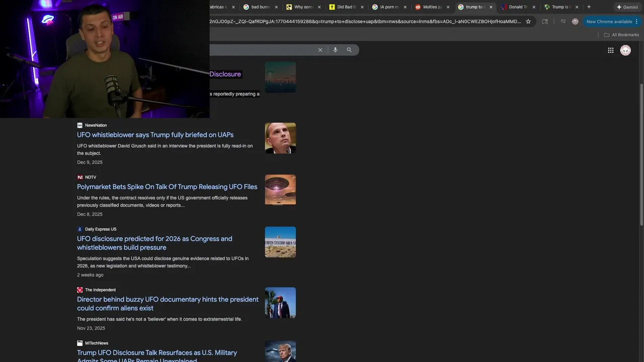
Task: Click the flying saucer NDTV thumbnail
Action: point(280,190)
